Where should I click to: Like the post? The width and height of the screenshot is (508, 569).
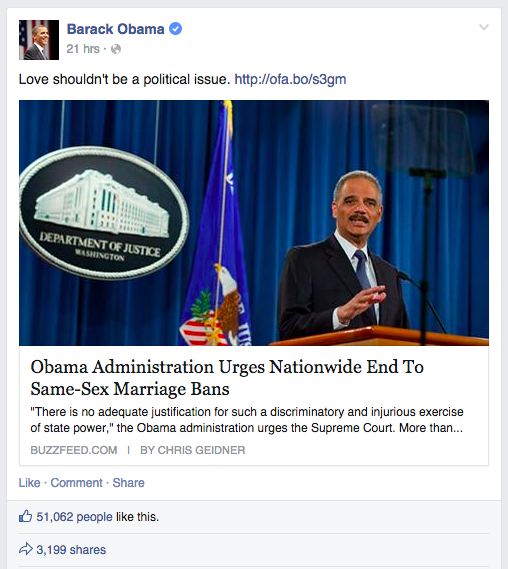(x=29, y=483)
